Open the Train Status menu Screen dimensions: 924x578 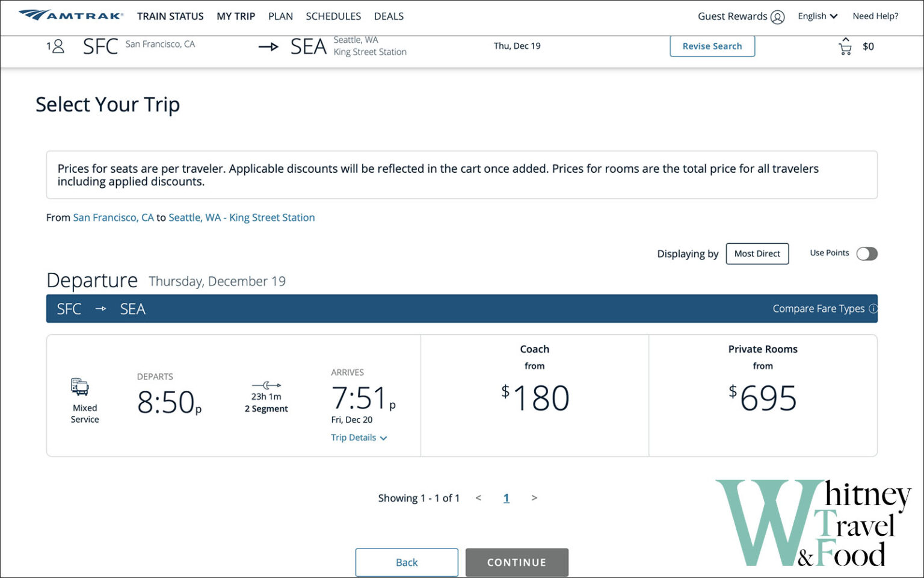(170, 16)
